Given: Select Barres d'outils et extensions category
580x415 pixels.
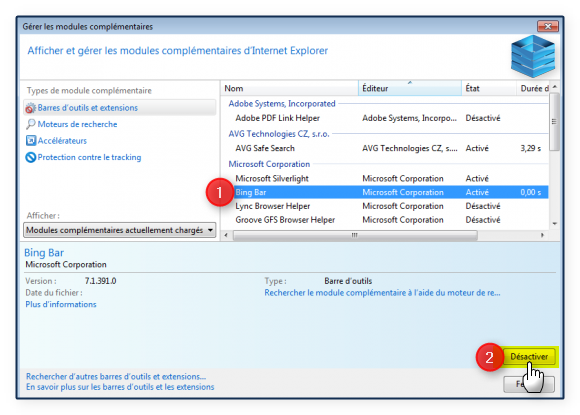Looking at the screenshot, I should coord(119,108).
